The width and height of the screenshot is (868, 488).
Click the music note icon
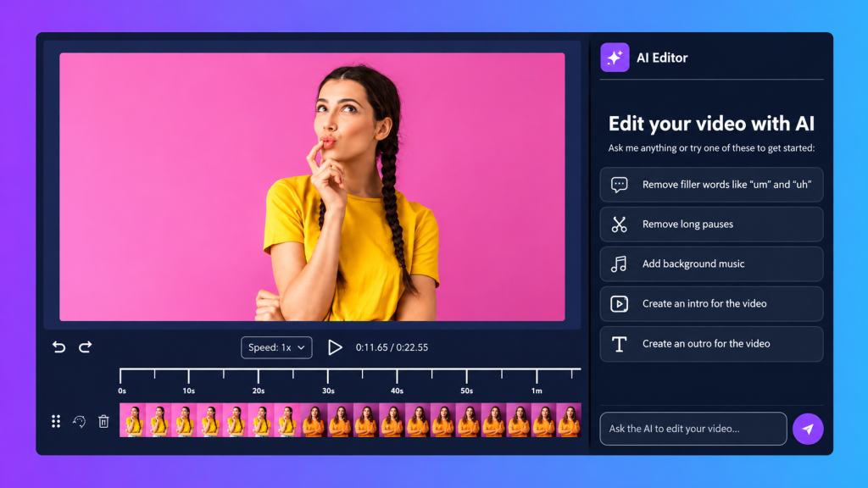619,264
